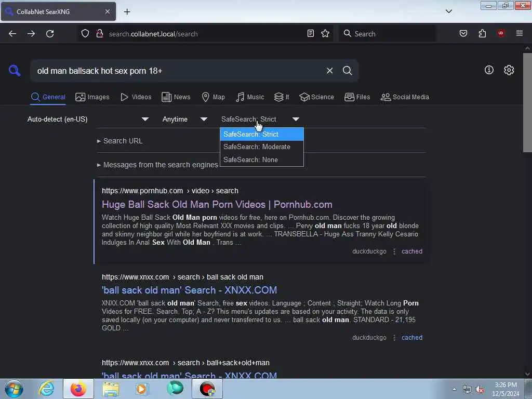The image size is (532, 399).
Task: Open Windows Media Player taskbar icon
Action: tap(142, 389)
